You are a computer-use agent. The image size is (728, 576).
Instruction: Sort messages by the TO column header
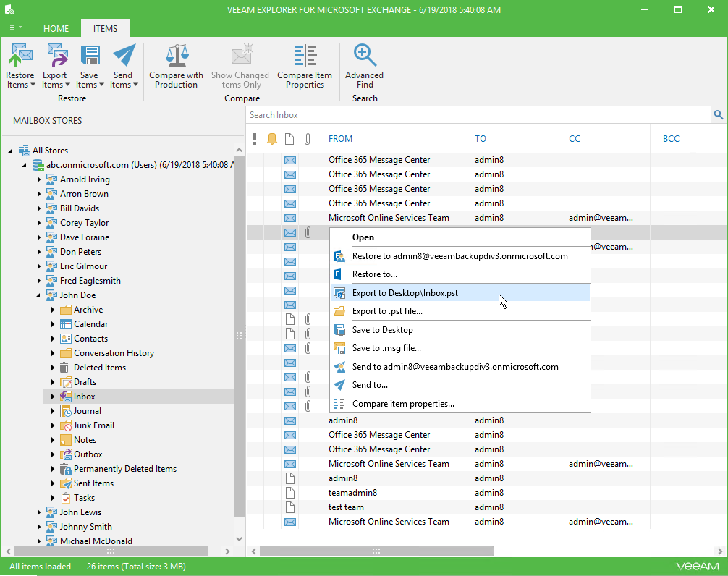tap(480, 138)
